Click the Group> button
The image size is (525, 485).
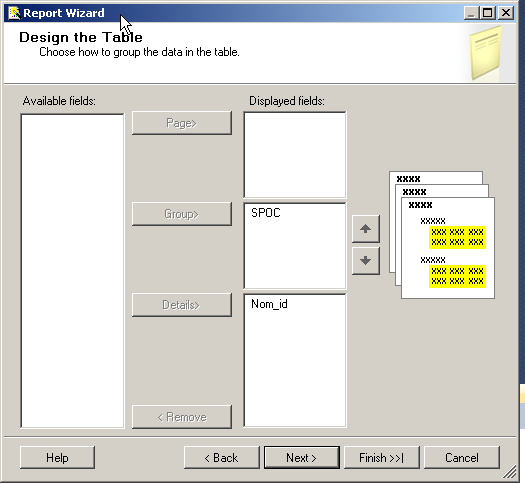point(182,214)
